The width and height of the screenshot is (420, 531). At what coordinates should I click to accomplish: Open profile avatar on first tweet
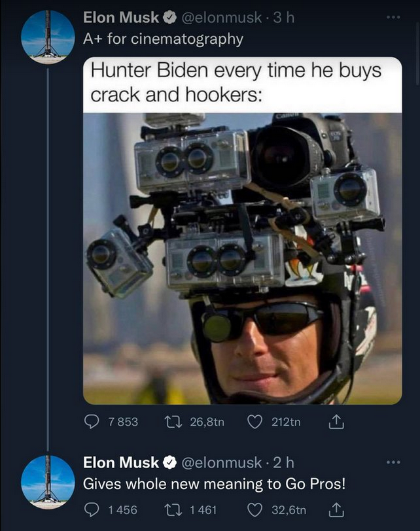(48, 37)
